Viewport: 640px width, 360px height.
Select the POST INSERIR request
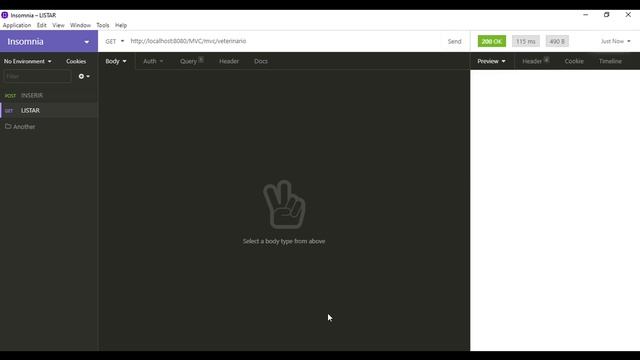[49, 96]
